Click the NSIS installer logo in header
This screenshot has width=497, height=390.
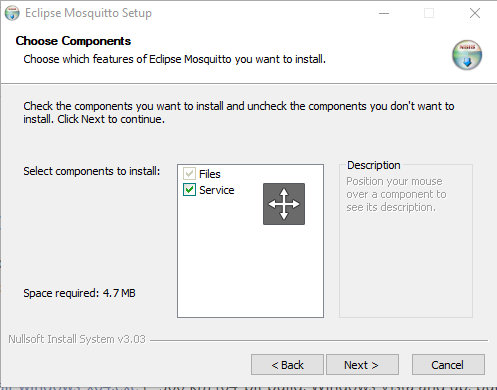coord(467,55)
